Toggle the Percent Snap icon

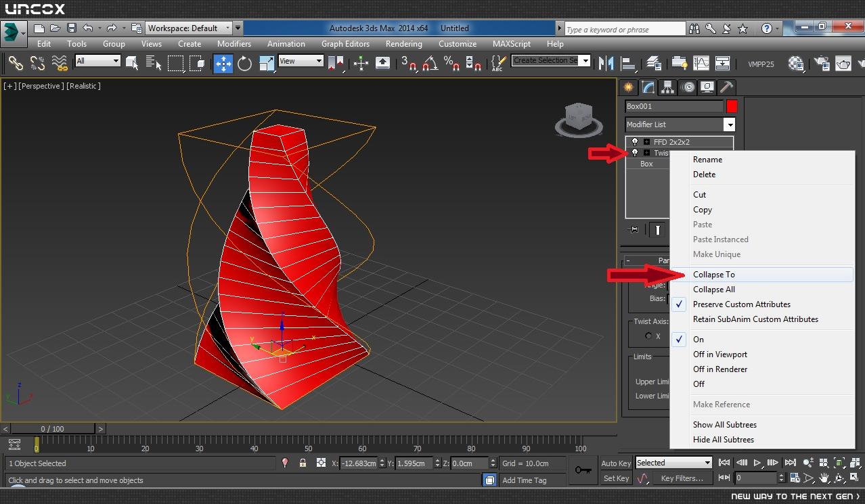(451, 64)
